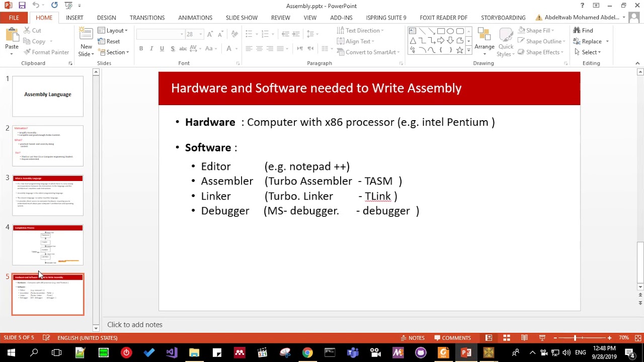Click the Format Painter brush
This screenshot has width=644, height=362.
46,52
